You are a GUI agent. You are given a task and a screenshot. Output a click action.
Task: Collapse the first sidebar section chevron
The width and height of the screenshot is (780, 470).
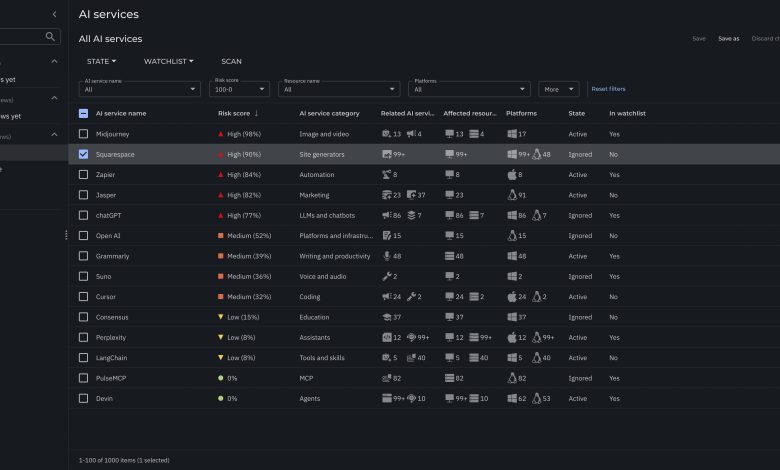pos(54,61)
